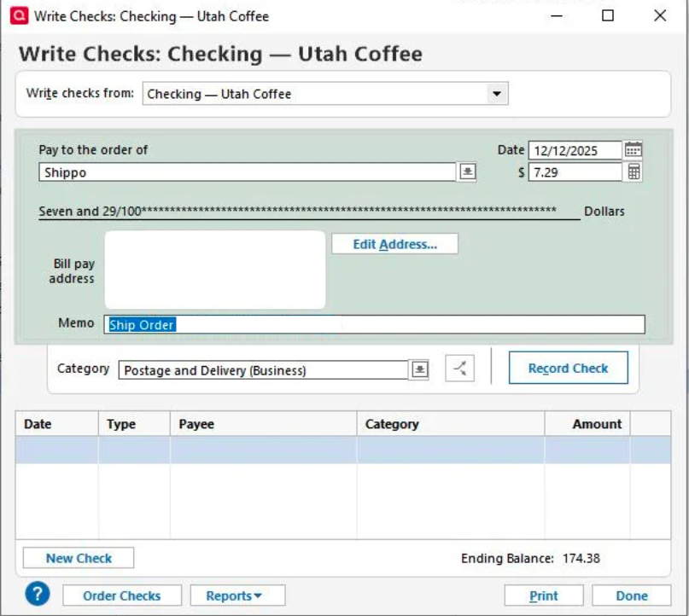Click the Category field Postage and Delivery
This screenshot has width=689, height=616.
tap(264, 370)
